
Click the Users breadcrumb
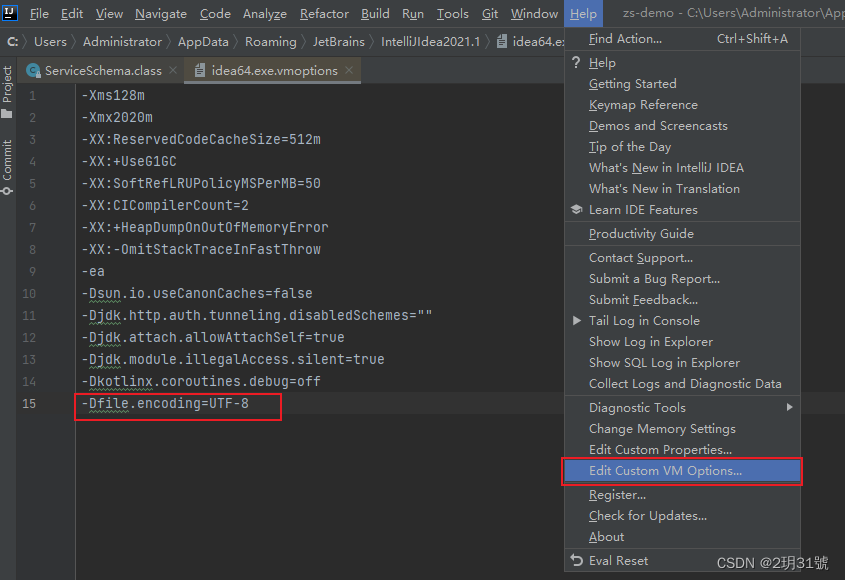point(50,42)
